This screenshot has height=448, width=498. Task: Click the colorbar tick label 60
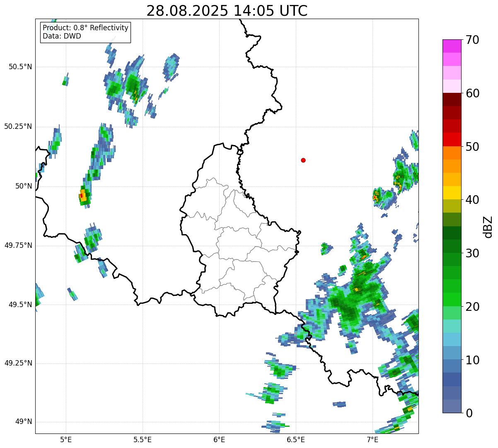tap(472, 93)
